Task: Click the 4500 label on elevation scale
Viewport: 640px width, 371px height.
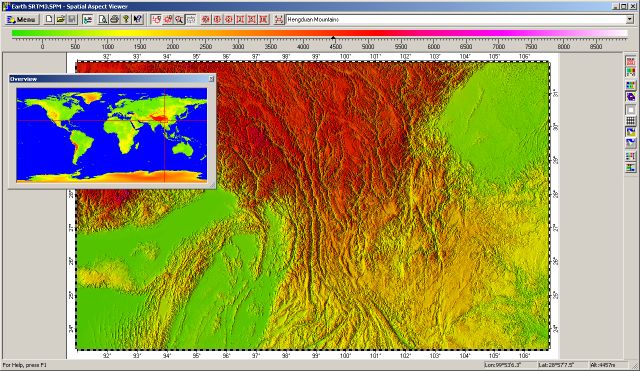Action: [x=336, y=47]
